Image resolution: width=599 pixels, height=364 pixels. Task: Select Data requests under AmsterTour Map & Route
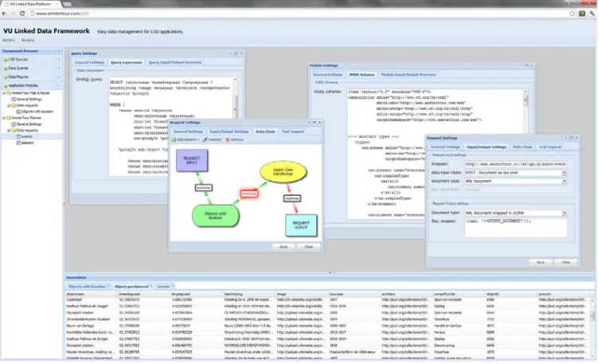[27, 105]
